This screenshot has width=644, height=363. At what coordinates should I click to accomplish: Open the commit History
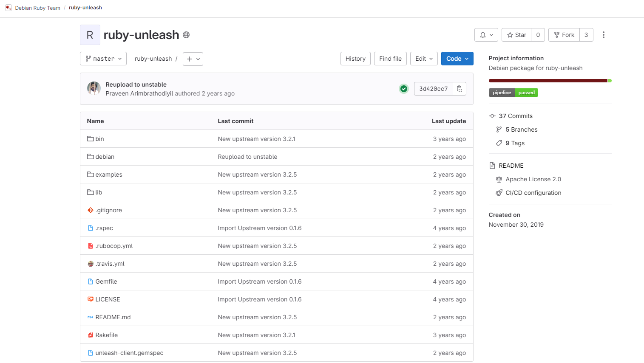coord(355,59)
